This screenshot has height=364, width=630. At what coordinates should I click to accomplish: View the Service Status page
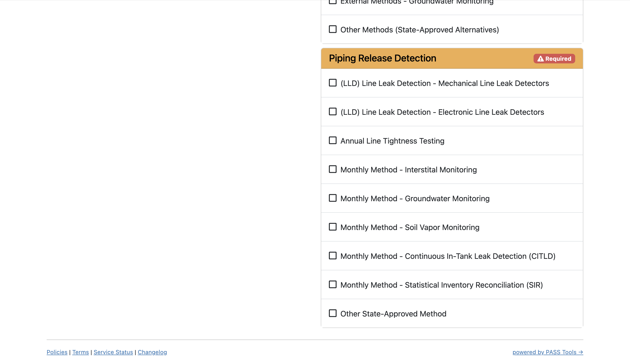[x=113, y=352]
